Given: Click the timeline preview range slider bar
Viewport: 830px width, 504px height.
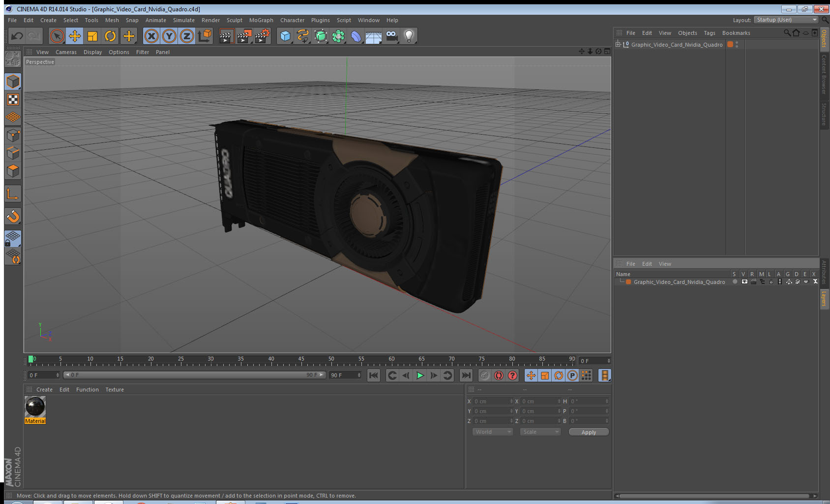Looking at the screenshot, I should pyautogui.click(x=194, y=375).
